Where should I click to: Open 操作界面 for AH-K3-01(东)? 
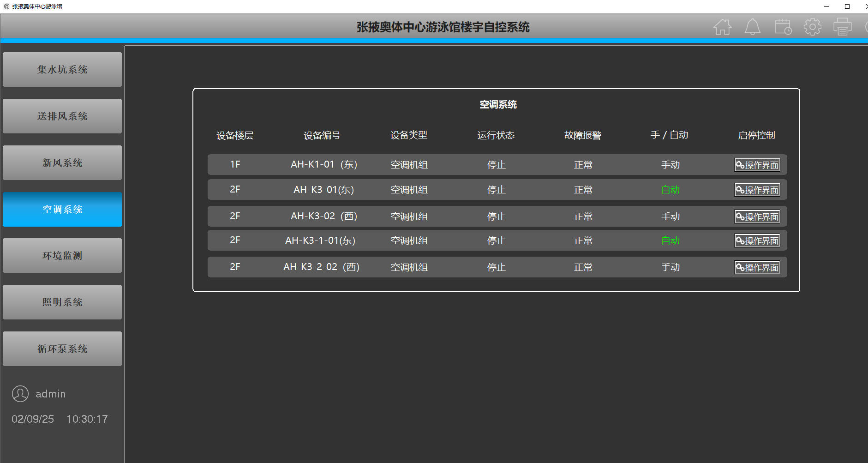(x=757, y=190)
